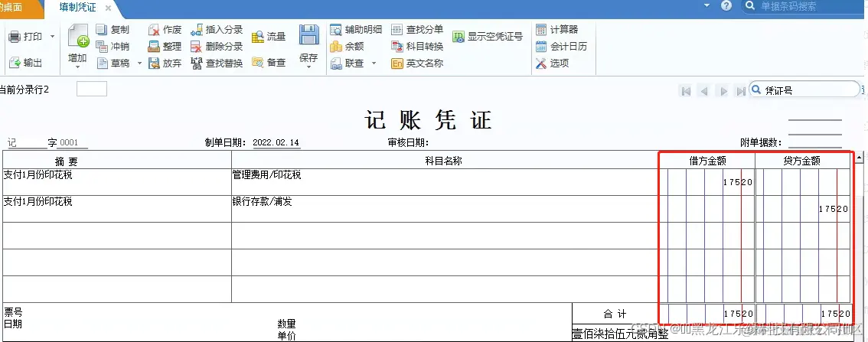The width and height of the screenshot is (868, 342).
Task: Expand the 联查 dropdown arrow
Action: 374,63
